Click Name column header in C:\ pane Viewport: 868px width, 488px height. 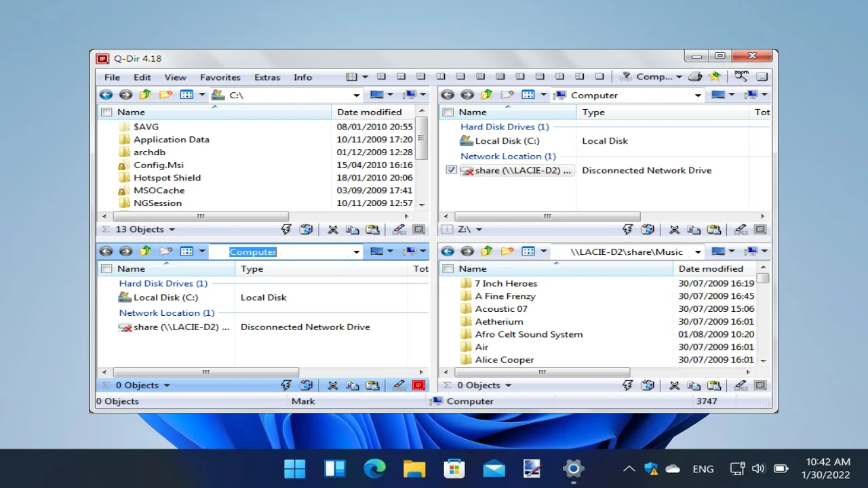coord(215,112)
